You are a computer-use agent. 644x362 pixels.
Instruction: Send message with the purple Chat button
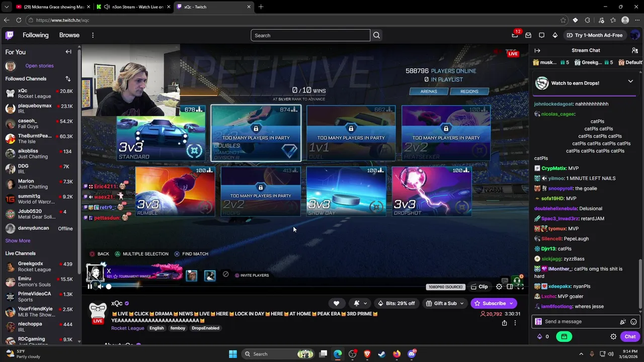coord(630,337)
